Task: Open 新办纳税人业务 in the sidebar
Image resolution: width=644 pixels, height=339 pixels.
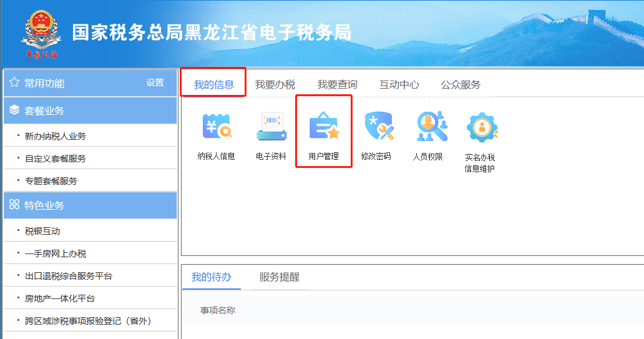Action: tap(56, 136)
